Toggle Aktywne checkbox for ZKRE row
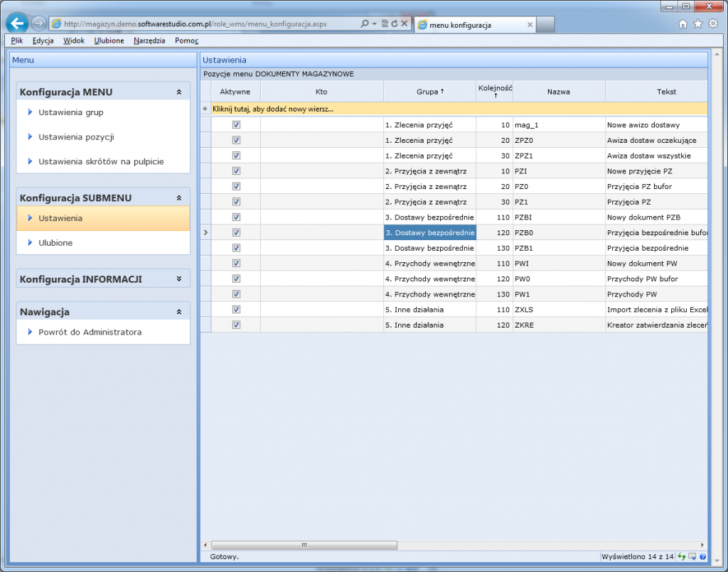 point(236,325)
